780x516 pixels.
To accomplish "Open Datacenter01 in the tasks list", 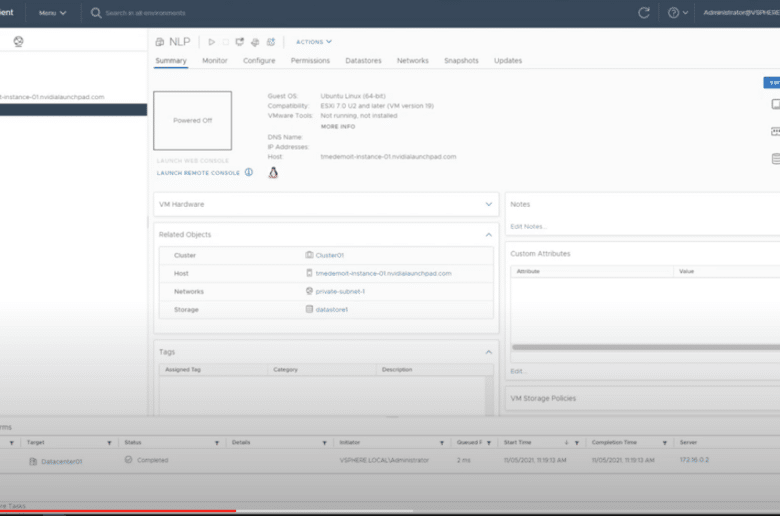I will (61, 462).
